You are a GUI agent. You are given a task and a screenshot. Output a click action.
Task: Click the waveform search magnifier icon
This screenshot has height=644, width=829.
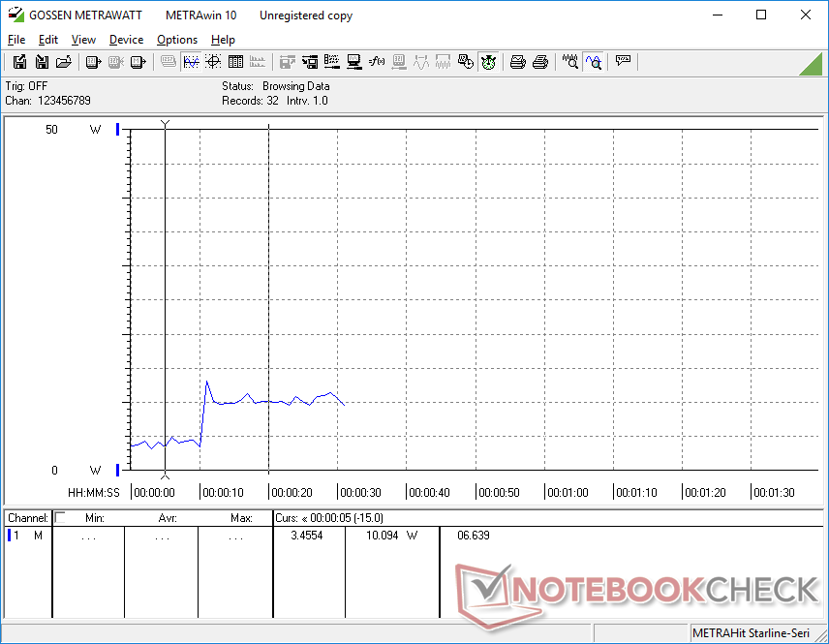tap(569, 62)
